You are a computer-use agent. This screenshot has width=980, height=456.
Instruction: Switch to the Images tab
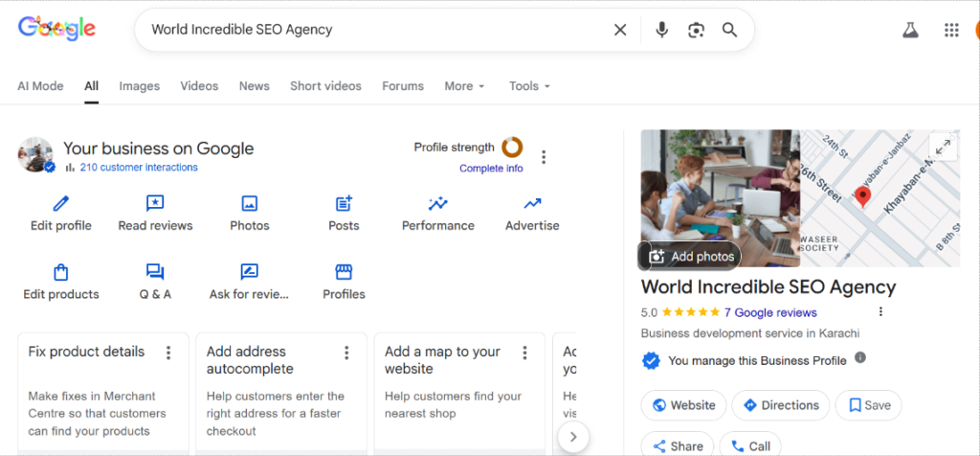tap(140, 86)
